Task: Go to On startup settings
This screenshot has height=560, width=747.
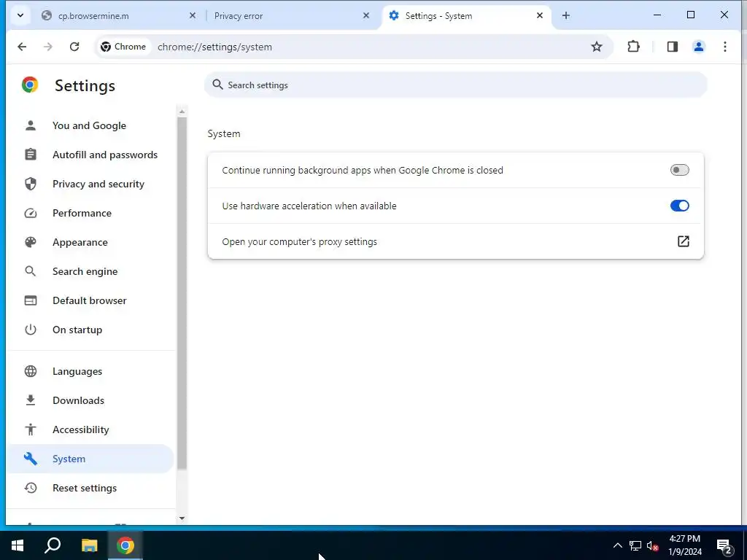Action: click(x=90, y=330)
